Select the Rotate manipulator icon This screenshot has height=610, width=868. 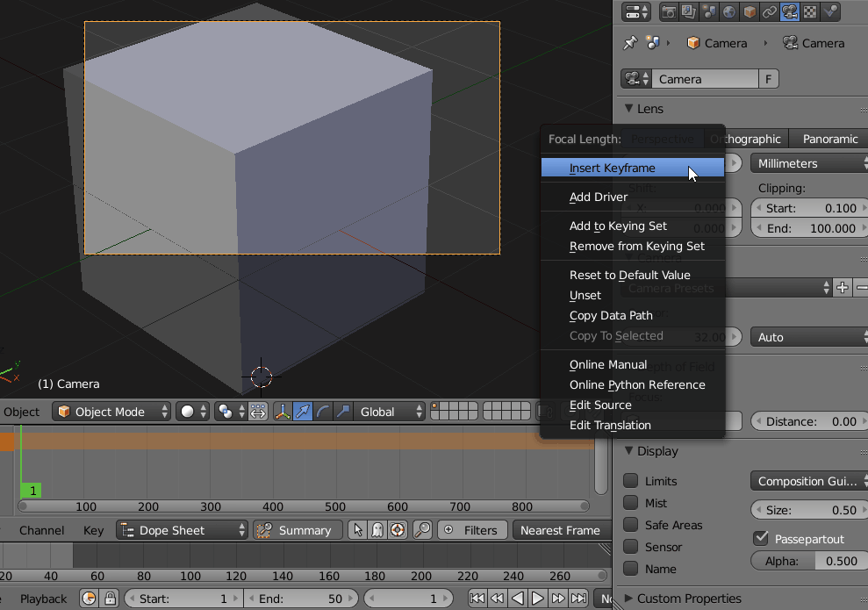323,412
